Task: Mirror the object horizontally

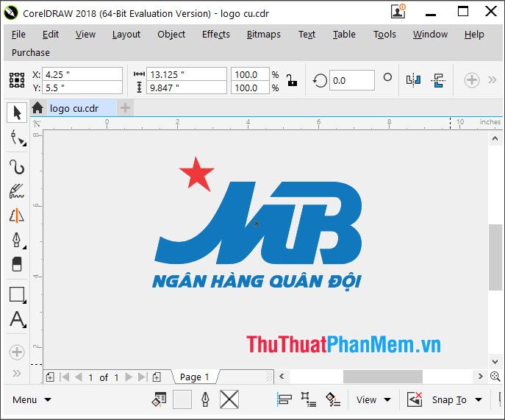Action: pyautogui.click(x=413, y=79)
